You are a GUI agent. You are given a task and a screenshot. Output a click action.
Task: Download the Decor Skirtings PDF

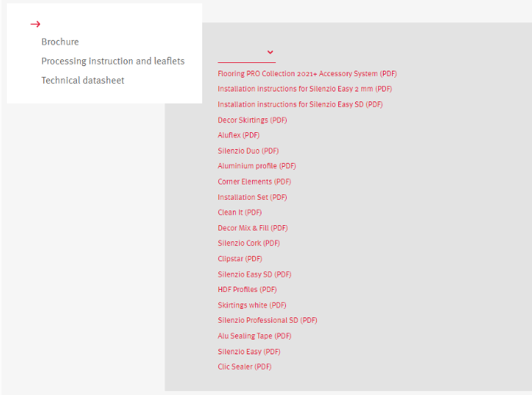[x=252, y=120]
